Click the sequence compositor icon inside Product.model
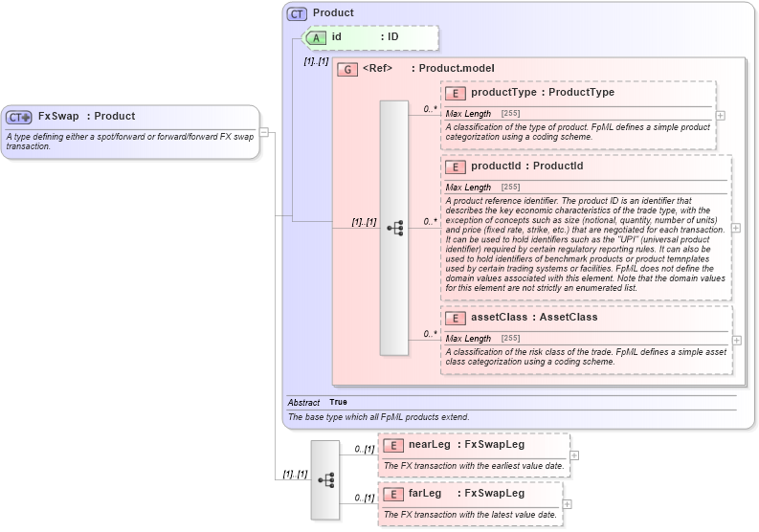Image resolution: width=759 pixels, height=532 pixels. coord(394,228)
